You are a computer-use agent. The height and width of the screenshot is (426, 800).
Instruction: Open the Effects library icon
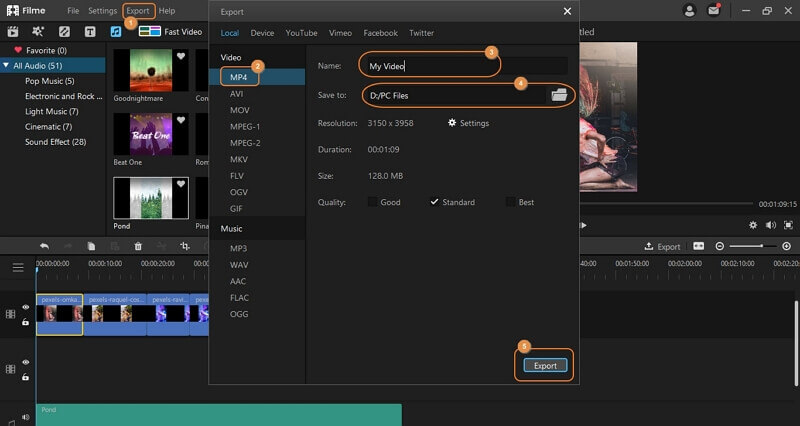(38, 32)
